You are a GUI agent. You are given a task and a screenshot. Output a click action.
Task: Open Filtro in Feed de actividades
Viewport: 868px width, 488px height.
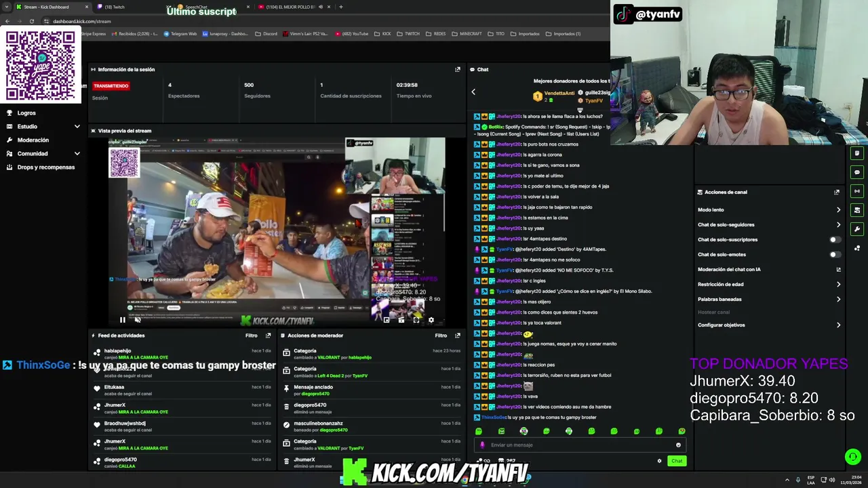point(251,335)
